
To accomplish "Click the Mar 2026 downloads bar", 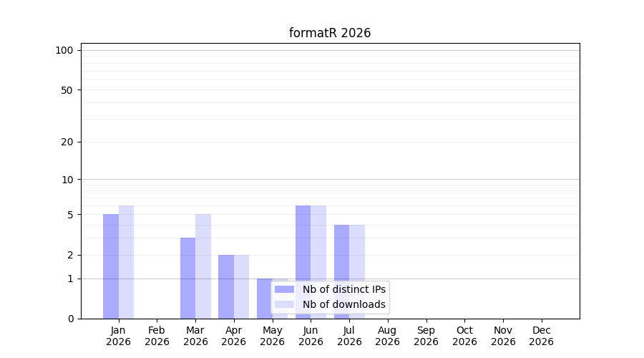I will [203, 266].
